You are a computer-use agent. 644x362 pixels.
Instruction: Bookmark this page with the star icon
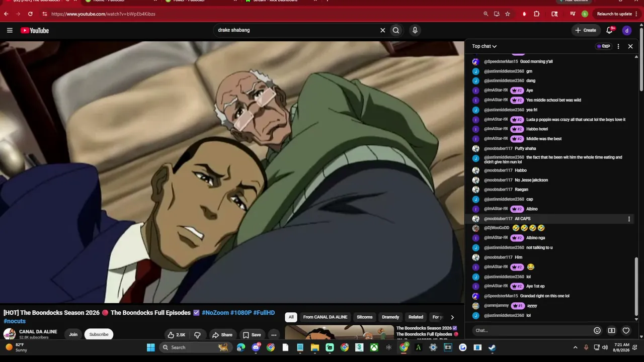coord(508,14)
